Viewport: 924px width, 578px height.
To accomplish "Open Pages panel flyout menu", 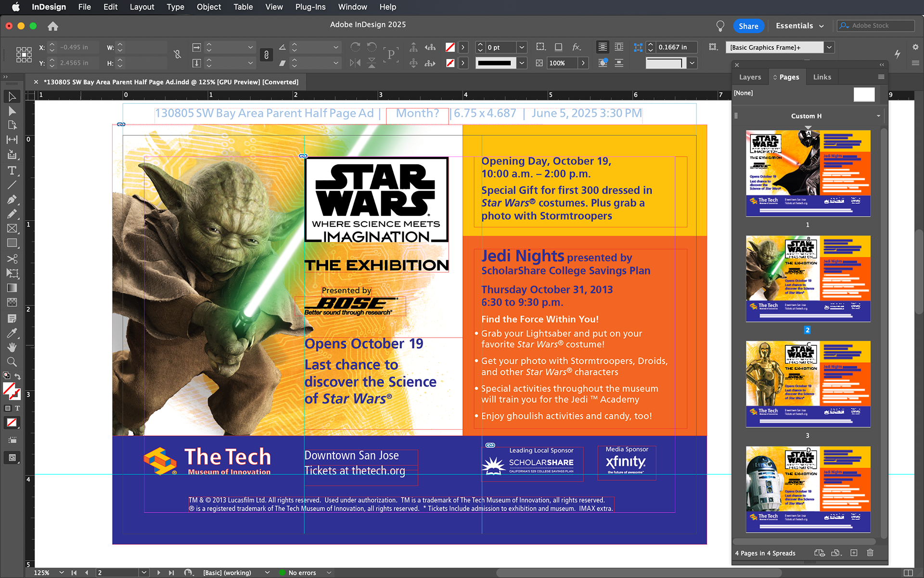I will coord(881,77).
